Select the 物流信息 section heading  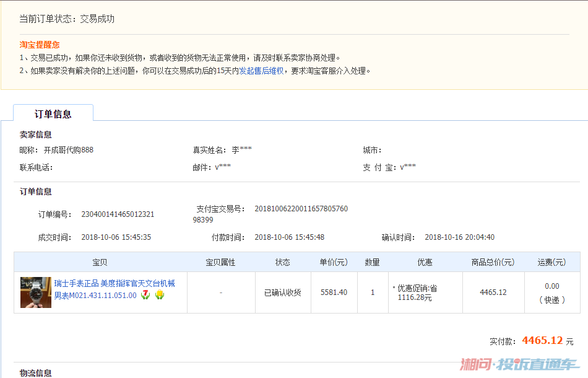click(36, 373)
